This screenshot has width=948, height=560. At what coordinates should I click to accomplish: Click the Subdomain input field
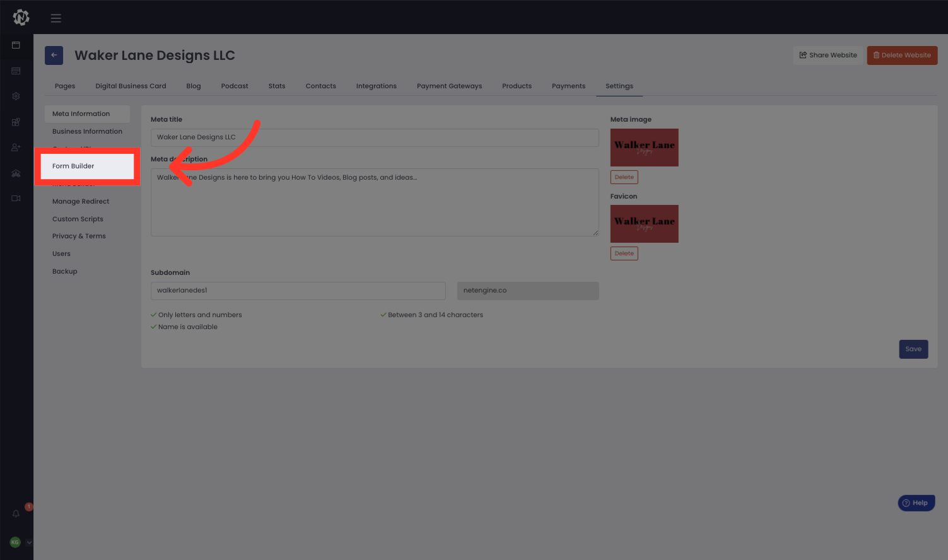coord(298,291)
